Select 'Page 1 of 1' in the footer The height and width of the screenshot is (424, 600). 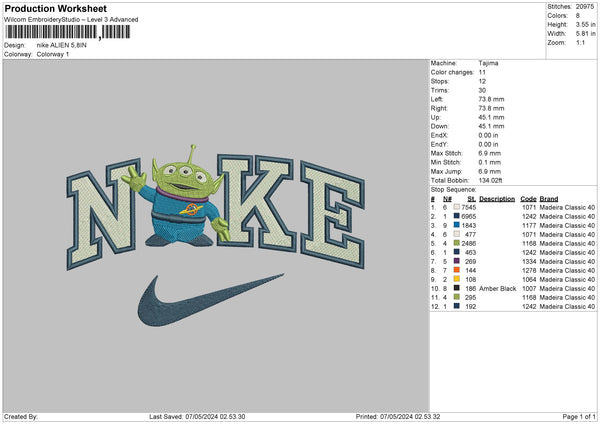(x=579, y=416)
